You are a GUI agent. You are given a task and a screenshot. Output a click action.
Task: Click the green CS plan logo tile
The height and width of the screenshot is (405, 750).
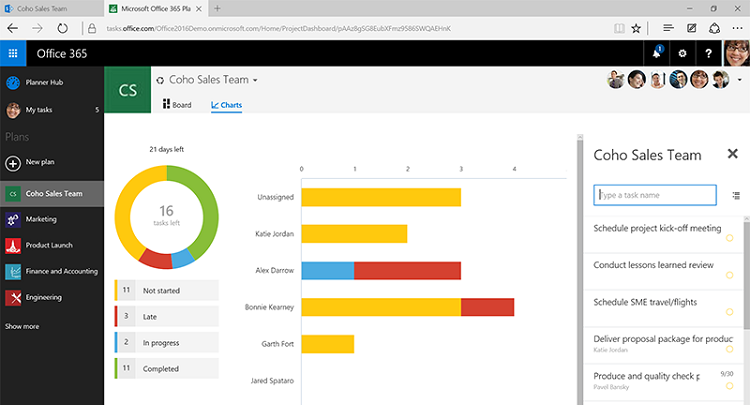pos(128,90)
